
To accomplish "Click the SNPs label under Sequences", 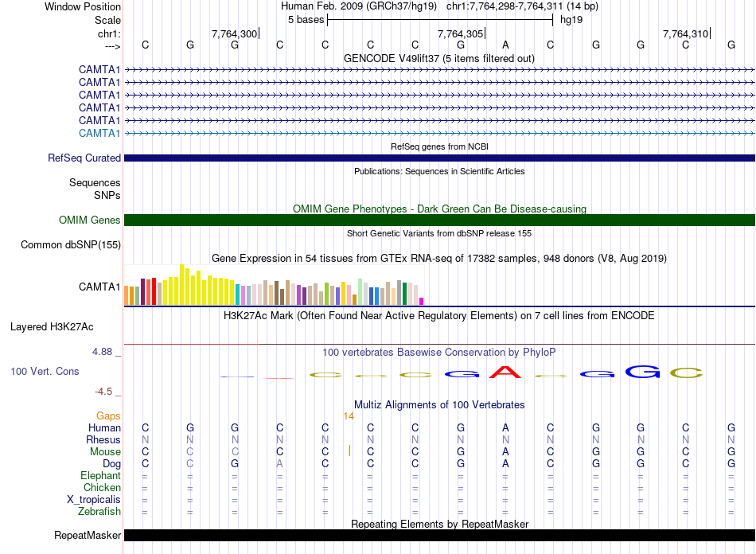I will (x=107, y=195).
